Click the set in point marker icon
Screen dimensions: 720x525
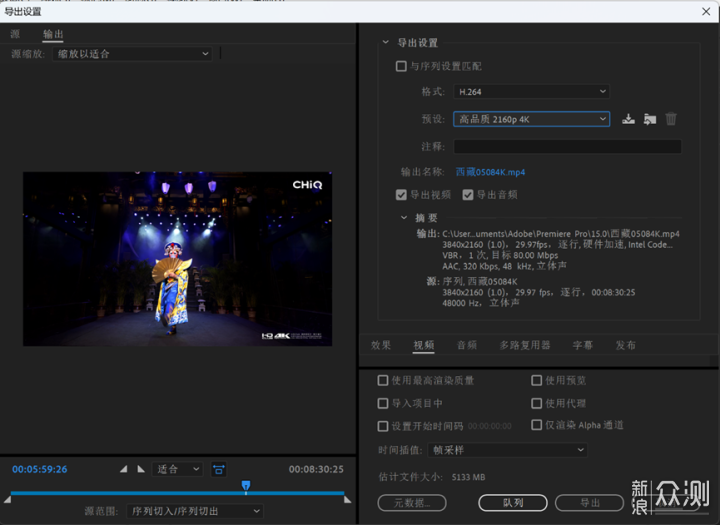[x=124, y=469]
